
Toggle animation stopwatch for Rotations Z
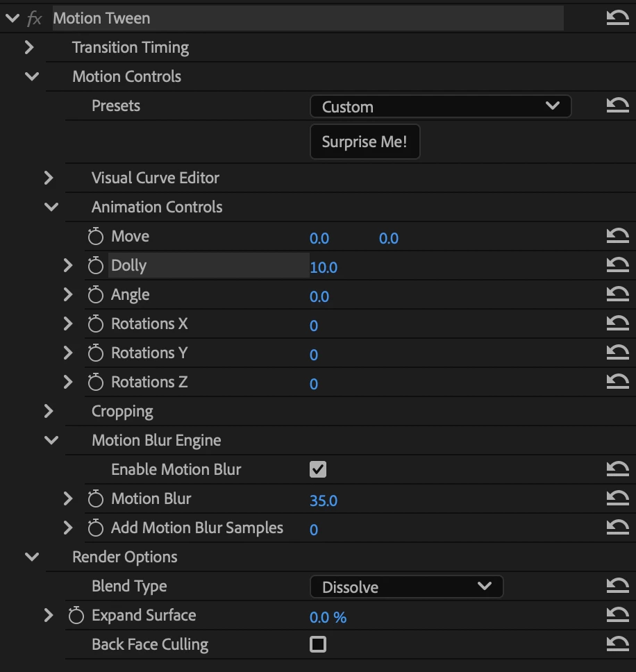point(96,382)
